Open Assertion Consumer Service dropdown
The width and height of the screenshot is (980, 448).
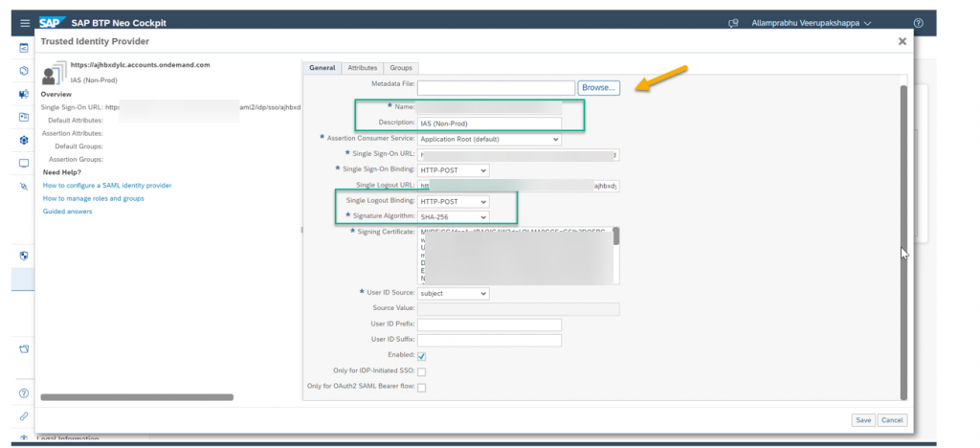(x=489, y=139)
